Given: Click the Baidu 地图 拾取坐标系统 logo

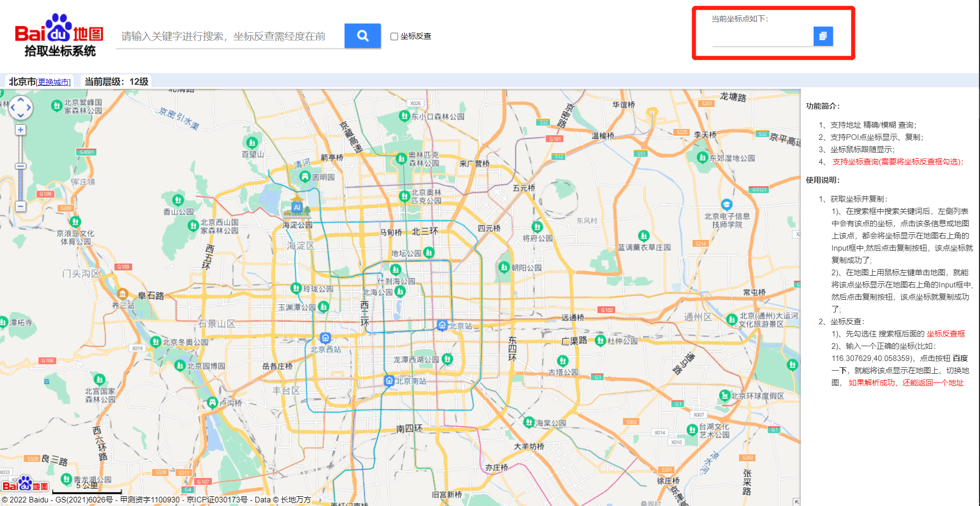Looking at the screenshot, I should point(59,35).
